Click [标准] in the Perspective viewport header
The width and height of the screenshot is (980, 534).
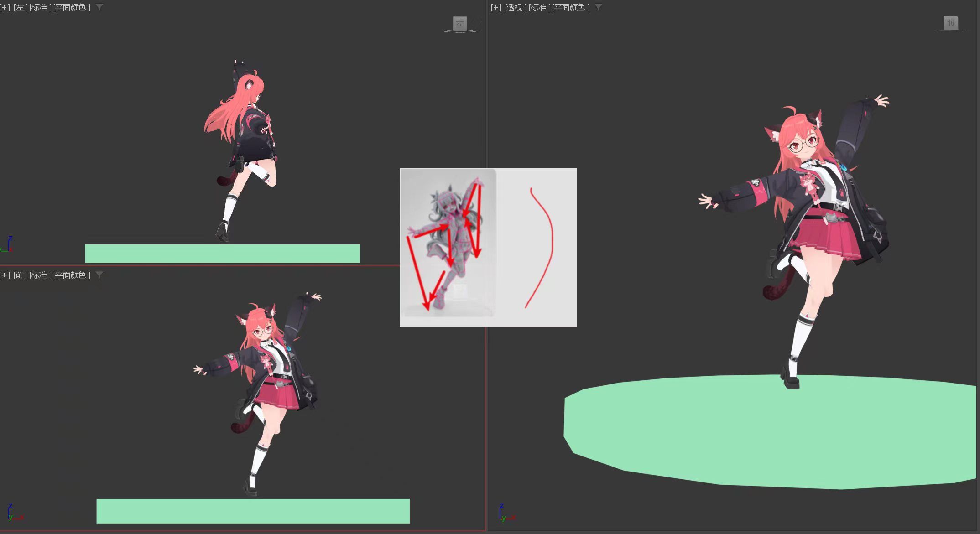(x=539, y=7)
